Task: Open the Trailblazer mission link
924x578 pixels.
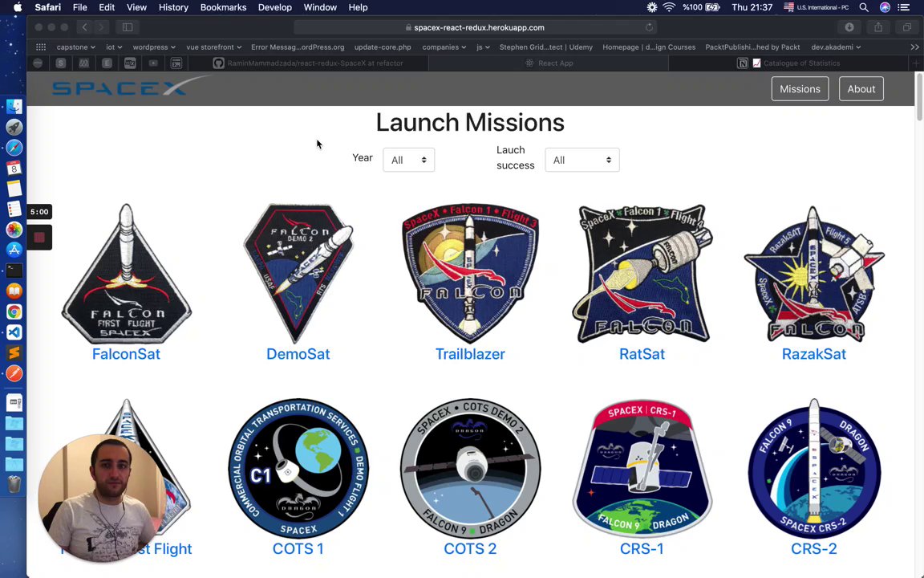Action: (x=470, y=354)
